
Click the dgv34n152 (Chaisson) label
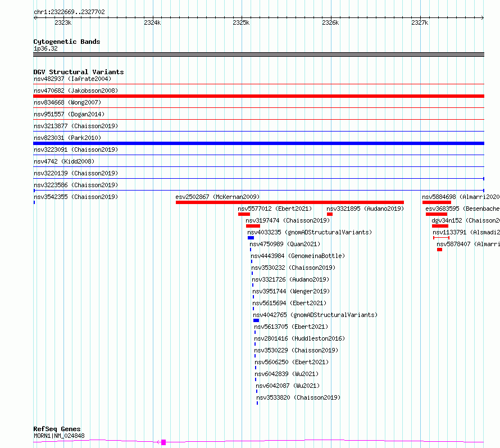point(466,220)
